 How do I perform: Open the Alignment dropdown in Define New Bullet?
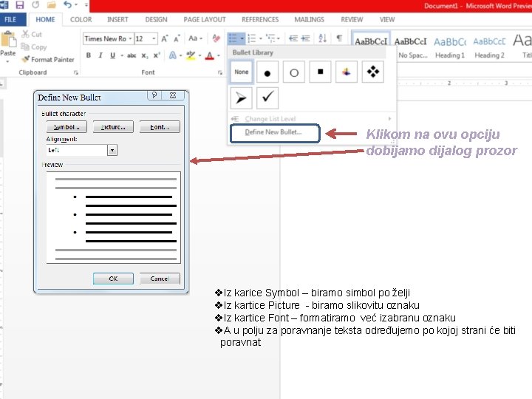click(112, 150)
